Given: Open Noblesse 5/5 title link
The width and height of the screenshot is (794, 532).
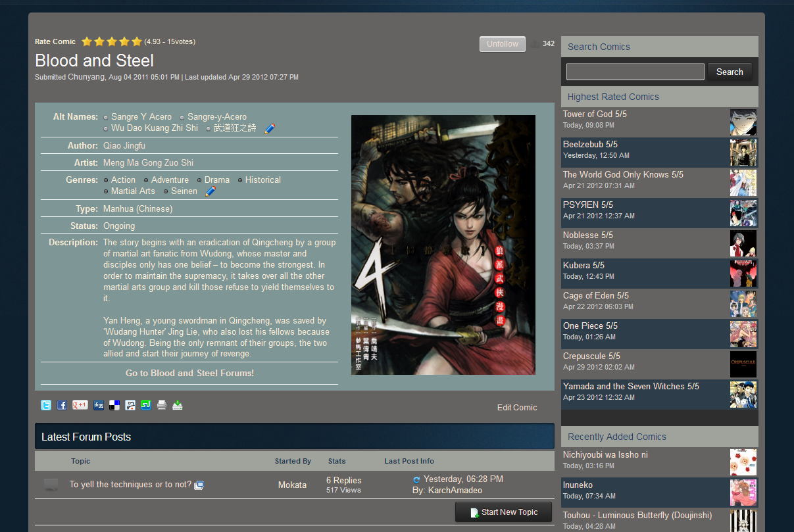Looking at the screenshot, I should (x=588, y=235).
